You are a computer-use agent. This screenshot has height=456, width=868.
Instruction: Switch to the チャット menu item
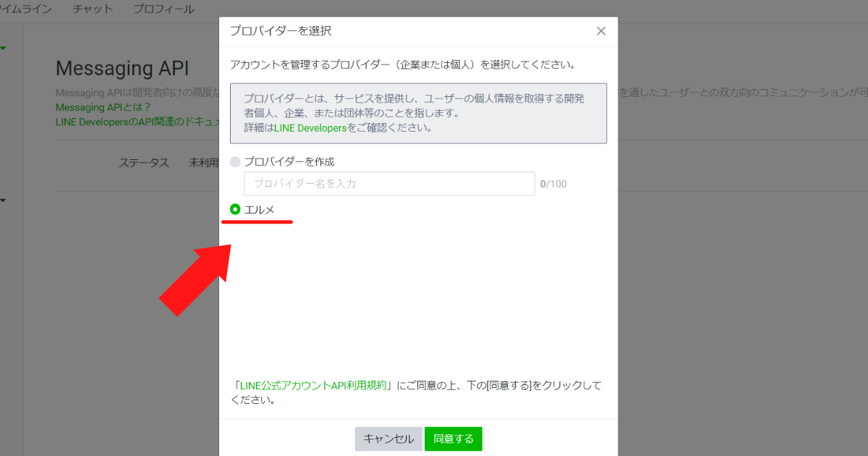(93, 9)
